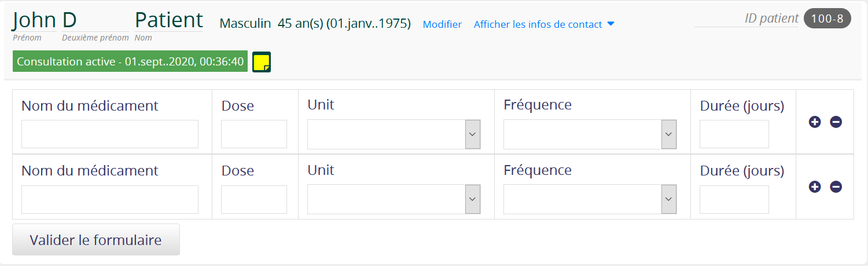Viewport: 868px width, 267px height.
Task: Click Valider le formulaire button
Action: coord(96,240)
